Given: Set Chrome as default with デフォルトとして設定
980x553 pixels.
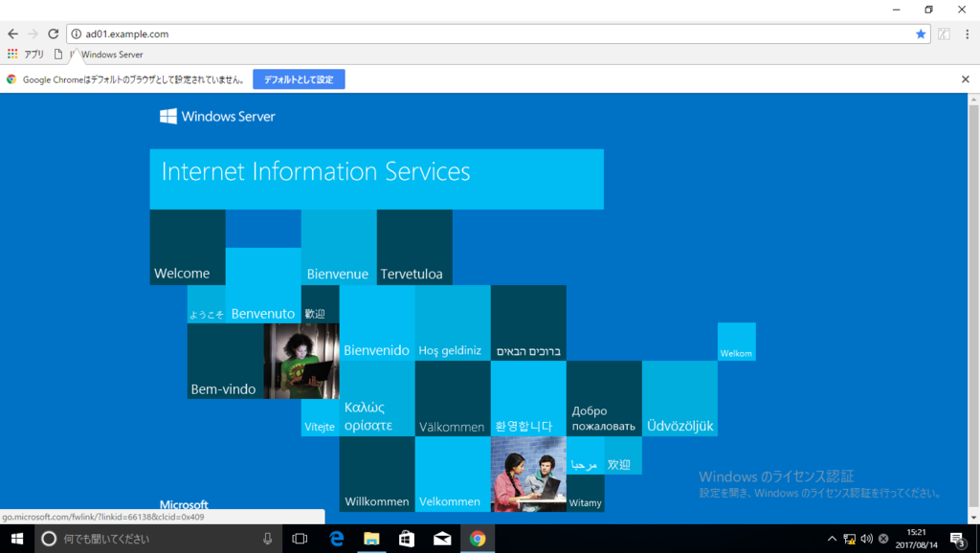Looking at the screenshot, I should (x=299, y=79).
